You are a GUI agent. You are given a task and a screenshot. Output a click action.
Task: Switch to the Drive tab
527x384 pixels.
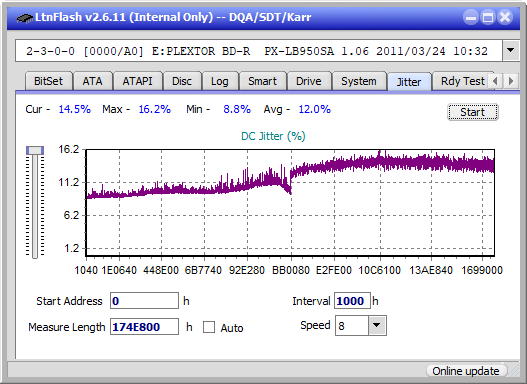click(309, 81)
